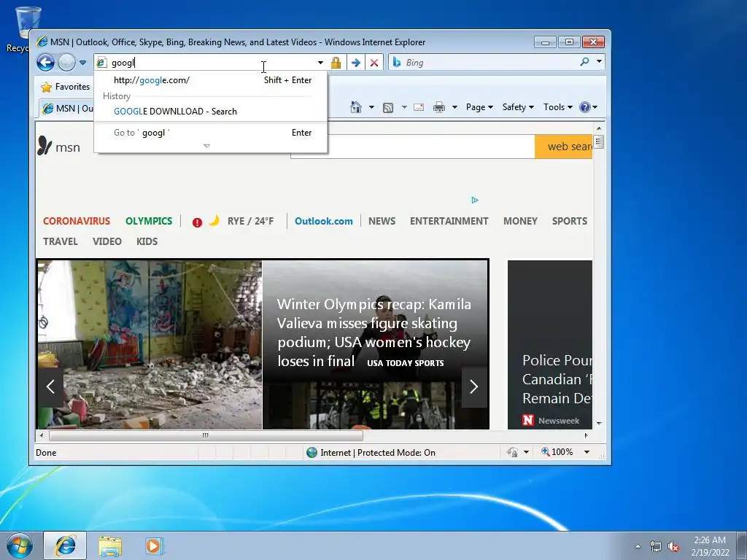Viewport: 747px width, 560px height.
Task: Expand the zoom level dropdown arrow
Action: 587,452
